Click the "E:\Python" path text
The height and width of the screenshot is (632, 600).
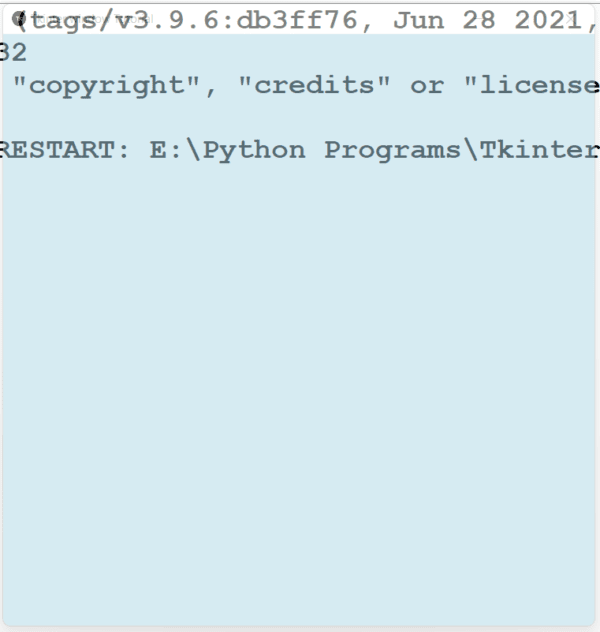click(228, 151)
